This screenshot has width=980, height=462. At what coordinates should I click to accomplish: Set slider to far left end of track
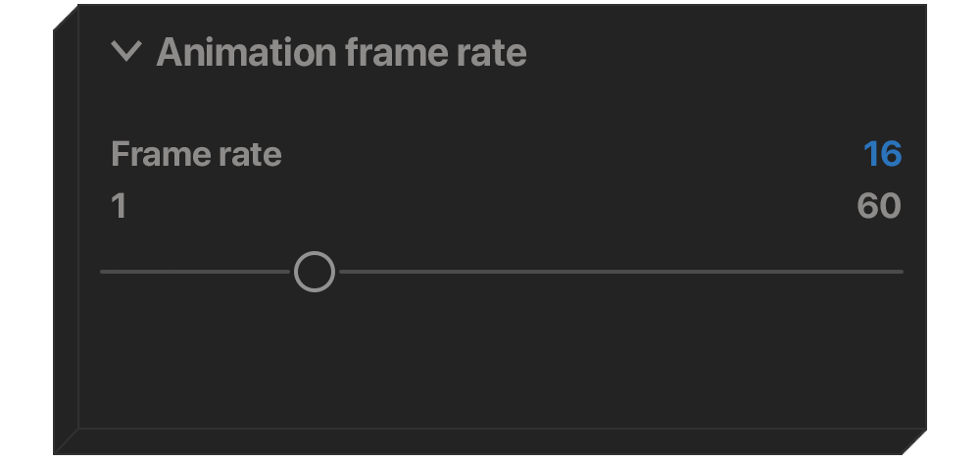[103, 272]
